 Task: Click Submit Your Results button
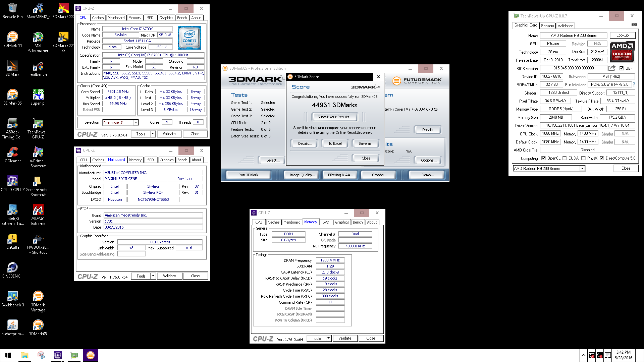[335, 117]
